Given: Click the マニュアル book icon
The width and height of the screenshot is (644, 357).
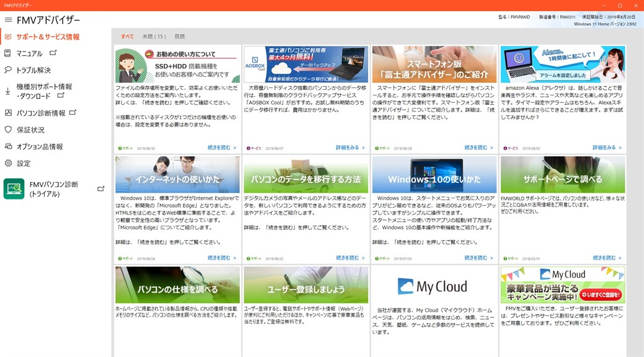Looking at the screenshot, I should pyautogui.click(x=7, y=53).
